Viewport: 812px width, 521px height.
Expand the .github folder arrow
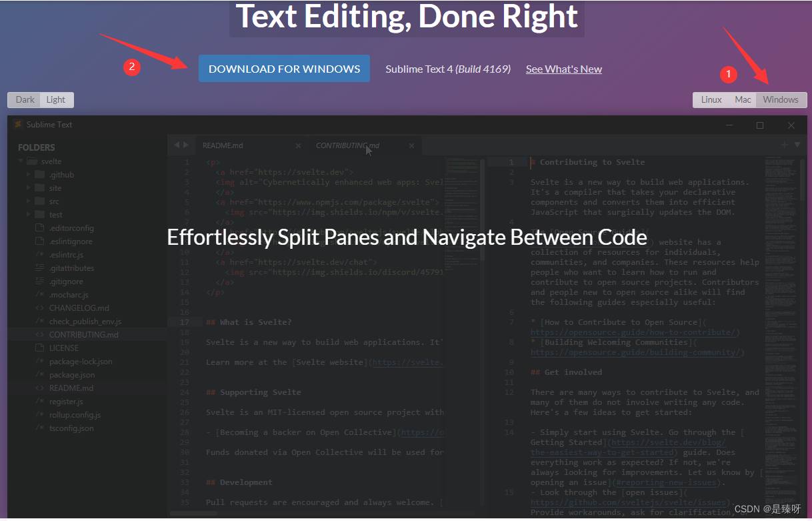pyautogui.click(x=29, y=175)
